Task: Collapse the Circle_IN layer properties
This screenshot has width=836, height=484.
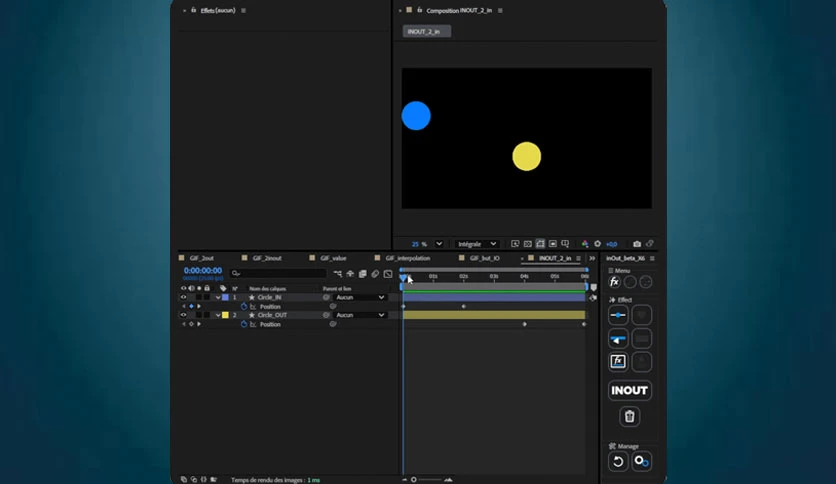Action: pos(218,297)
